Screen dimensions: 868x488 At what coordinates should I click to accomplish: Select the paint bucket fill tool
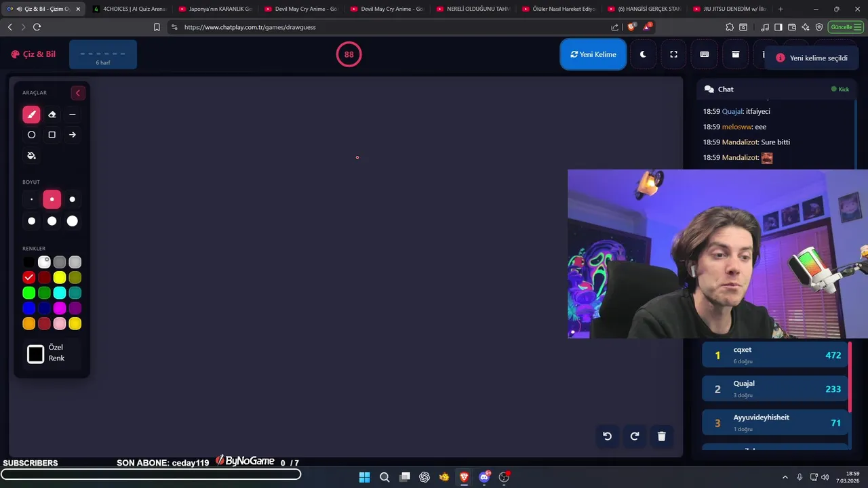coord(31,156)
